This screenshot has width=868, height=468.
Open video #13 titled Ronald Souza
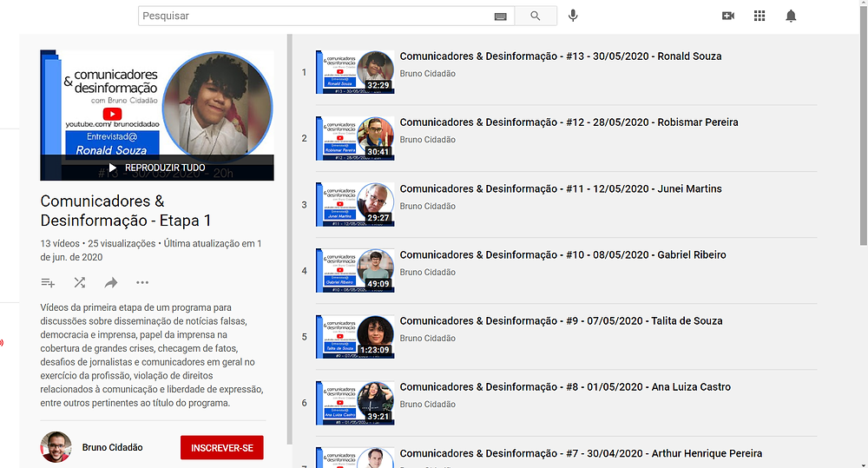tap(560, 56)
